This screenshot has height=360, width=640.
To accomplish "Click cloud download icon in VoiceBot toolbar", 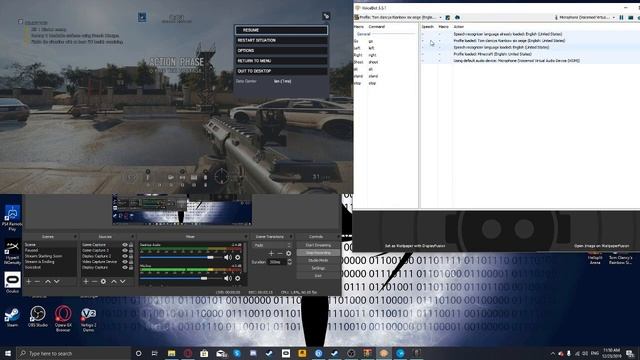I will coord(457,18).
